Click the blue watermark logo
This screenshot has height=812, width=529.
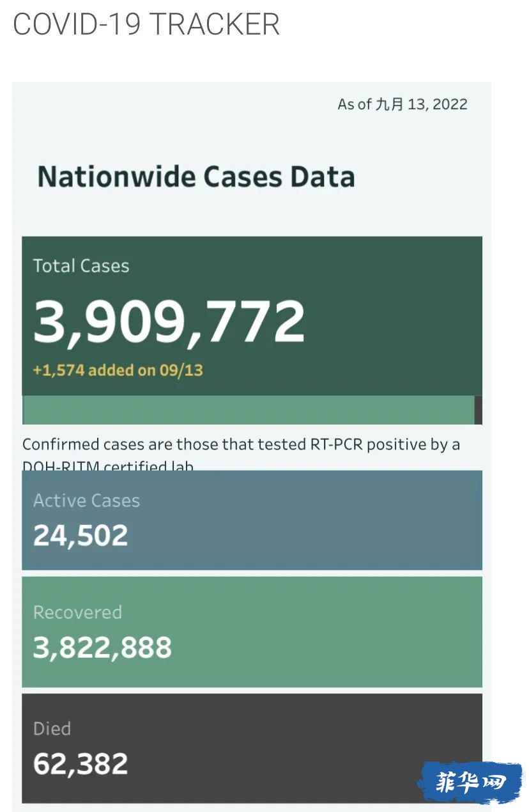pos(470,783)
